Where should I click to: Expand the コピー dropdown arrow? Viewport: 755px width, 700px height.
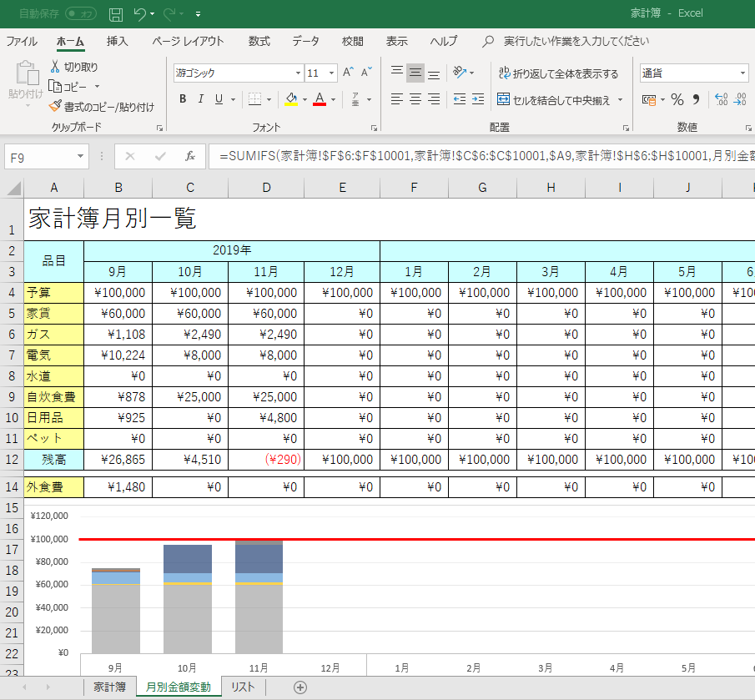click(x=97, y=87)
